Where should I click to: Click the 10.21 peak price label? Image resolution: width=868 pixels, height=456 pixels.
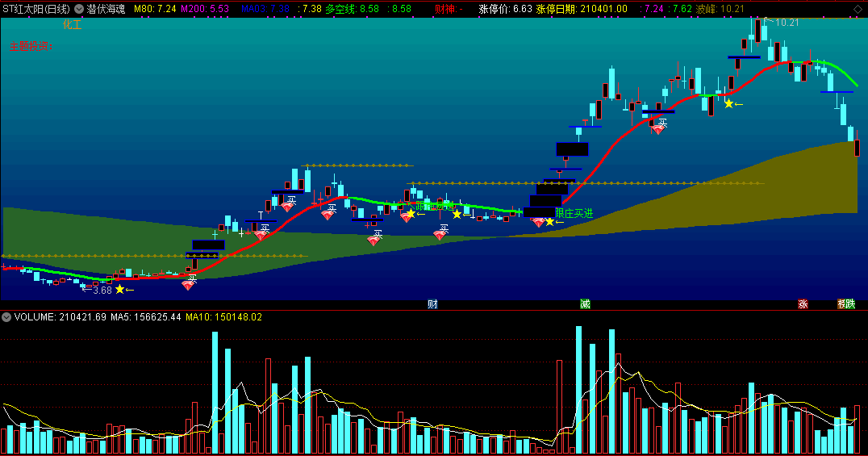[x=787, y=23]
